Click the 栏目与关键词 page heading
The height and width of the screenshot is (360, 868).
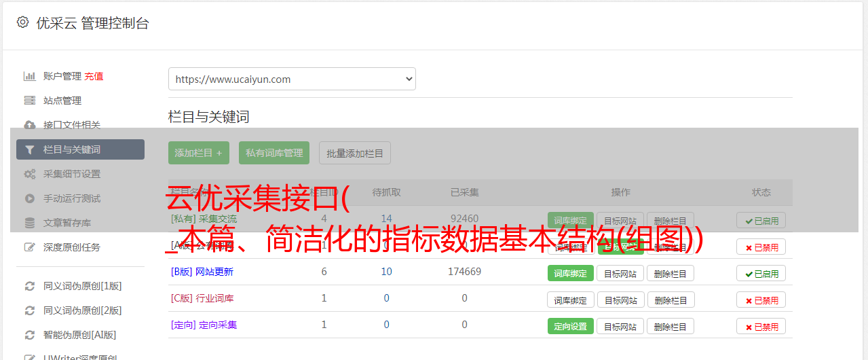tap(209, 117)
